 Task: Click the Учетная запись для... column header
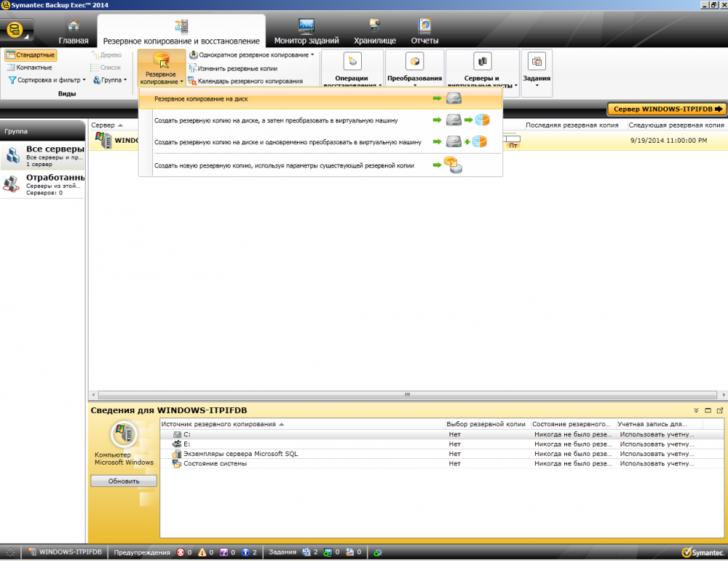(x=658, y=424)
